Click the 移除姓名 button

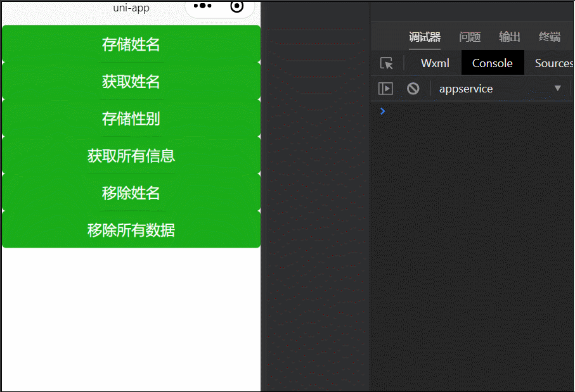pyautogui.click(x=131, y=193)
